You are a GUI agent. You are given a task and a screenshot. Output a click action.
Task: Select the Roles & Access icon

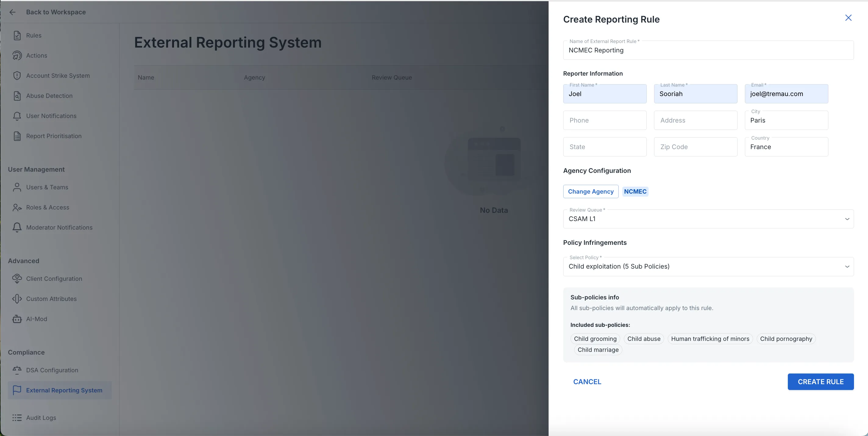click(17, 207)
